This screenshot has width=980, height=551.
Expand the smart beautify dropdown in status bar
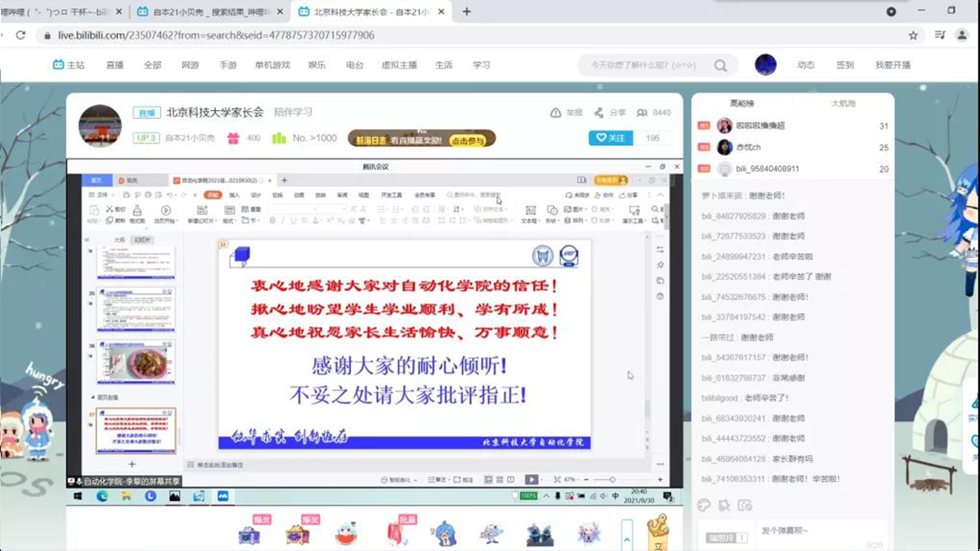tap(414, 479)
